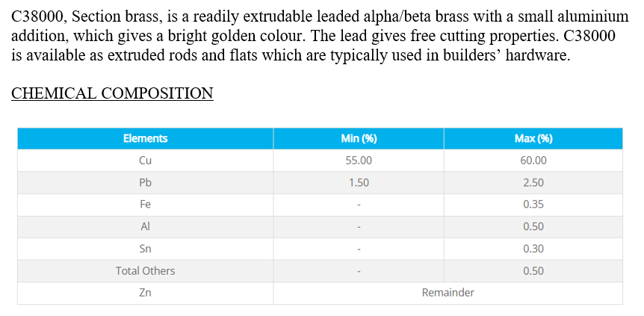This screenshot has height=316, width=644.
Task: Select the Elements column header
Action: coord(146,138)
